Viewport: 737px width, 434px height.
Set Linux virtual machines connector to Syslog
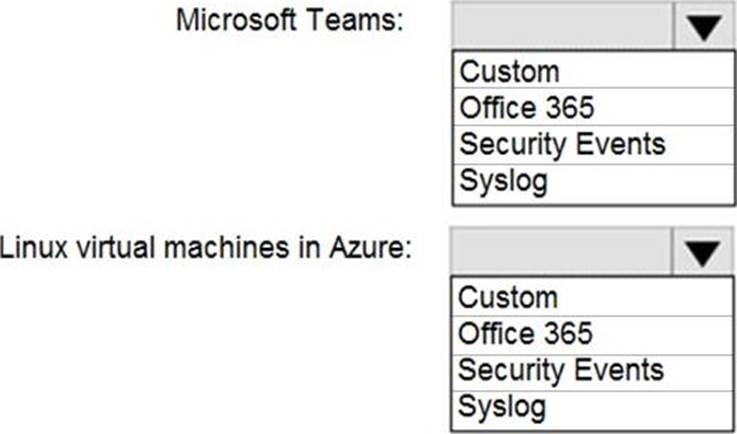point(503,407)
